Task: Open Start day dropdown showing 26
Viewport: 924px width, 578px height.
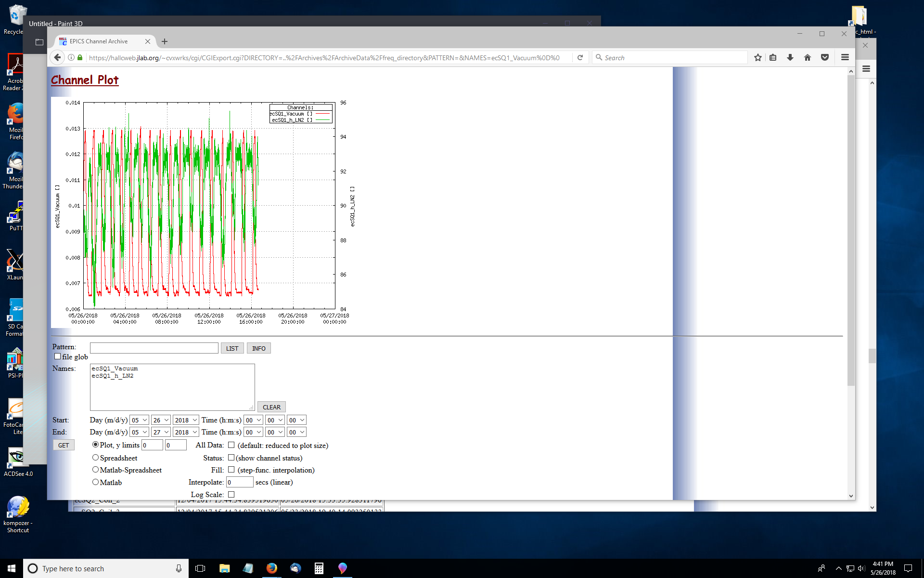Action: pos(161,420)
